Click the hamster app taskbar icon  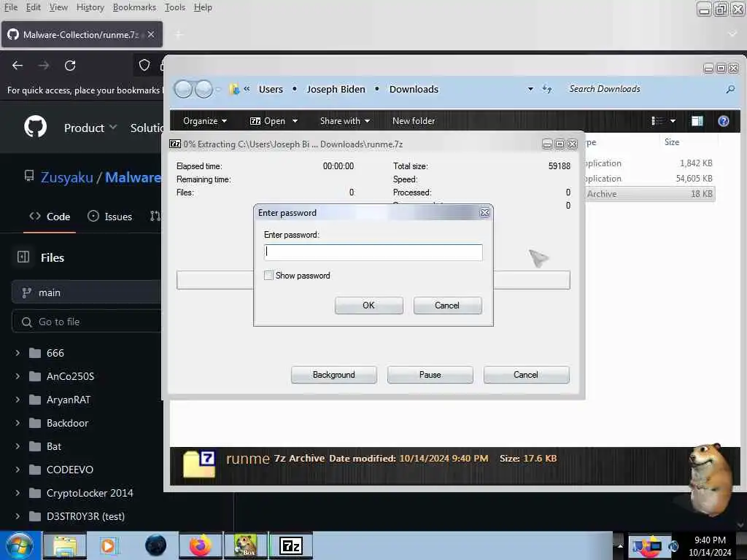pyautogui.click(x=246, y=545)
